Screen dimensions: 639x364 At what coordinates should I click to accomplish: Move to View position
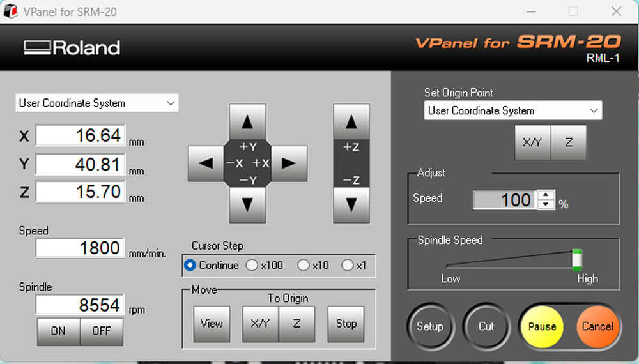(x=212, y=324)
